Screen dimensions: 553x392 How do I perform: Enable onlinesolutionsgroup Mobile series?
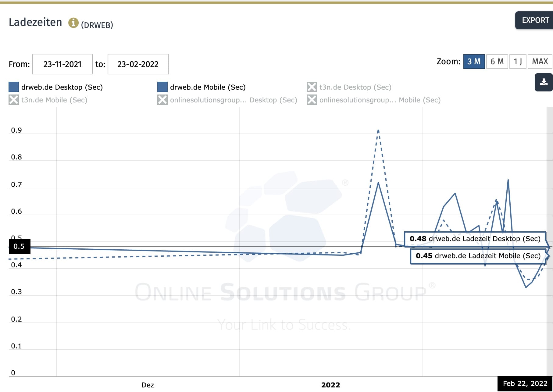[x=312, y=100]
